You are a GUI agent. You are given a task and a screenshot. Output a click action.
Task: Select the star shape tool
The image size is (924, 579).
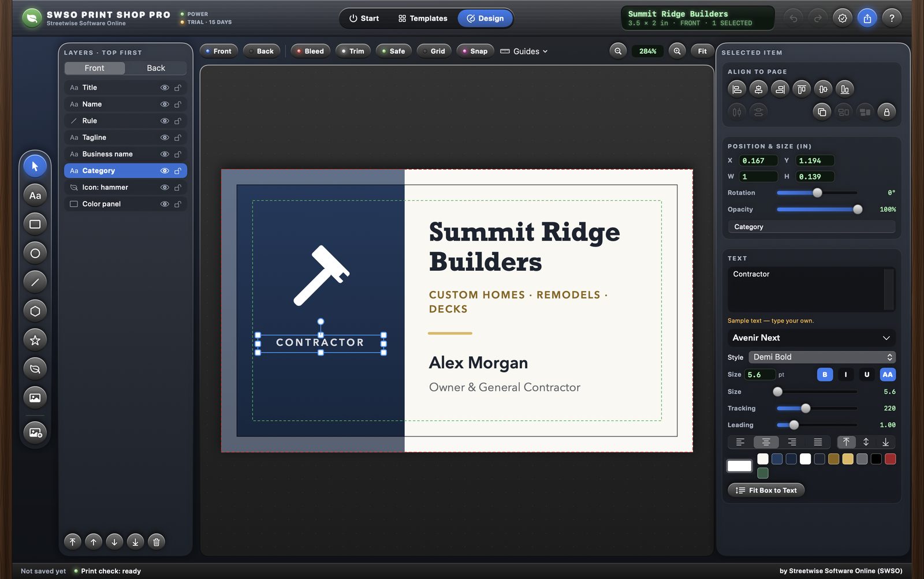click(x=35, y=339)
